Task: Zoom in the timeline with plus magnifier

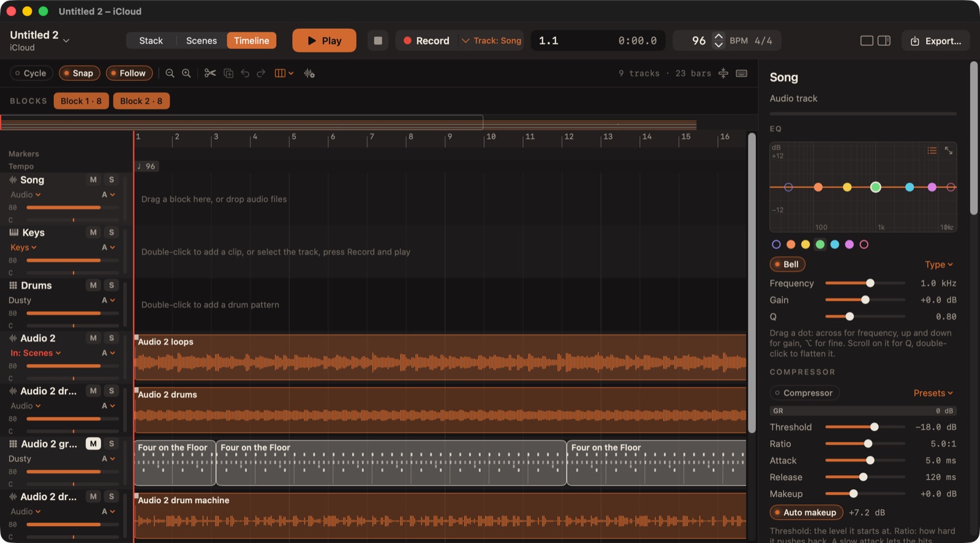Action: (x=186, y=73)
